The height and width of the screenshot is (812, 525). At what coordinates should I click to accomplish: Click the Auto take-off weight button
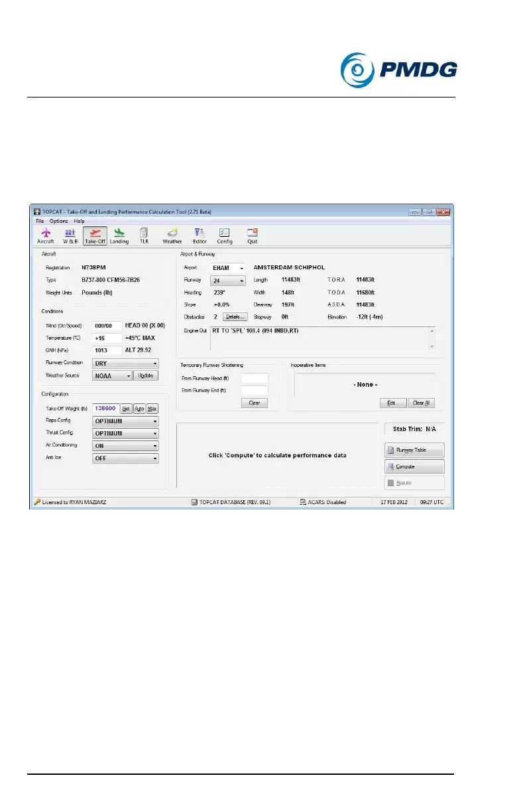[x=139, y=409]
